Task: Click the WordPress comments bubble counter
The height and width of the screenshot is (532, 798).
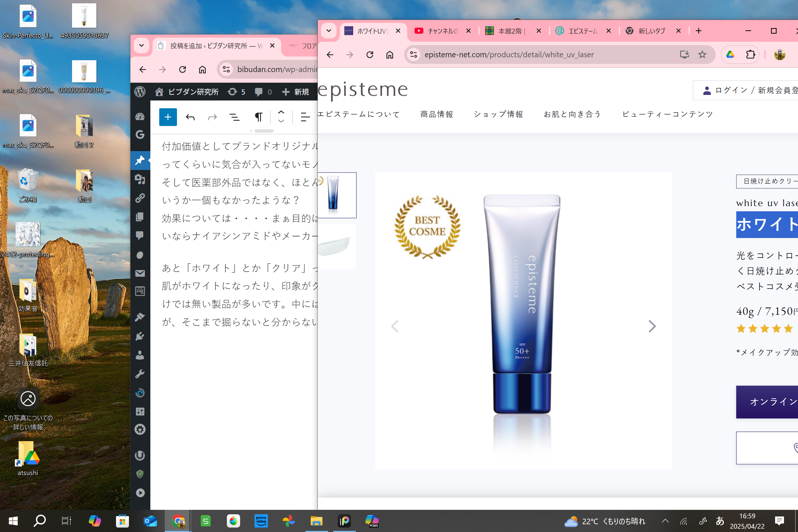Action: click(263, 92)
